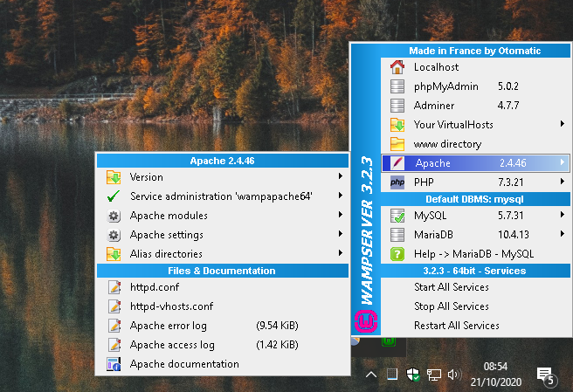Expand the Version submenu arrow
The height and width of the screenshot is (392, 573).
point(341,176)
